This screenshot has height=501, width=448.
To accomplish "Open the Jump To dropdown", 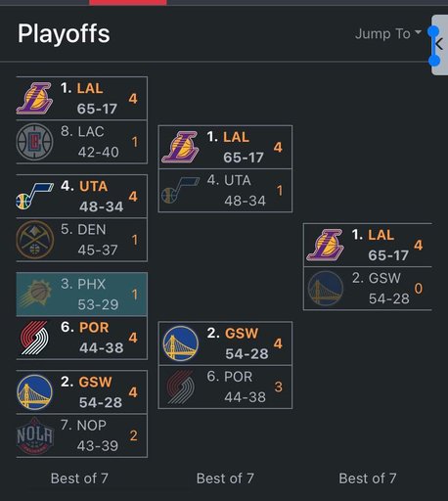I will pos(388,33).
